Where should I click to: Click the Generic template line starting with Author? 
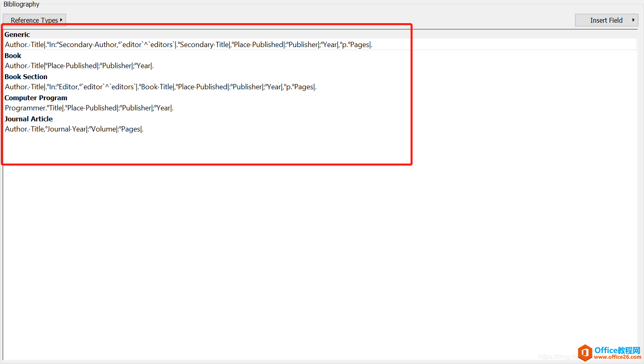coord(188,45)
